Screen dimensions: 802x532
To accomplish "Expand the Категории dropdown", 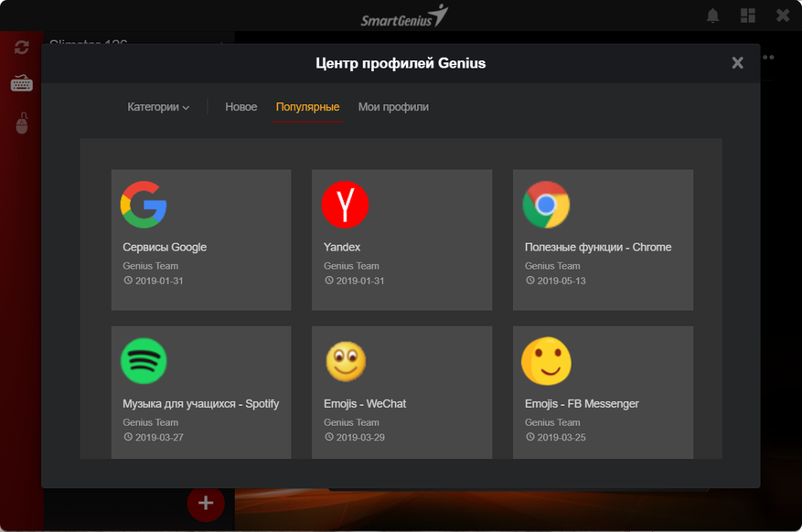I will 158,107.
